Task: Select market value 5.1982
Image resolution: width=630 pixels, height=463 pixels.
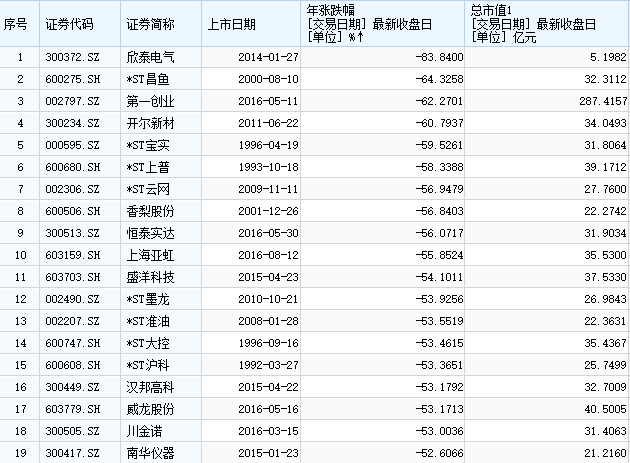Action: [x=608, y=57]
